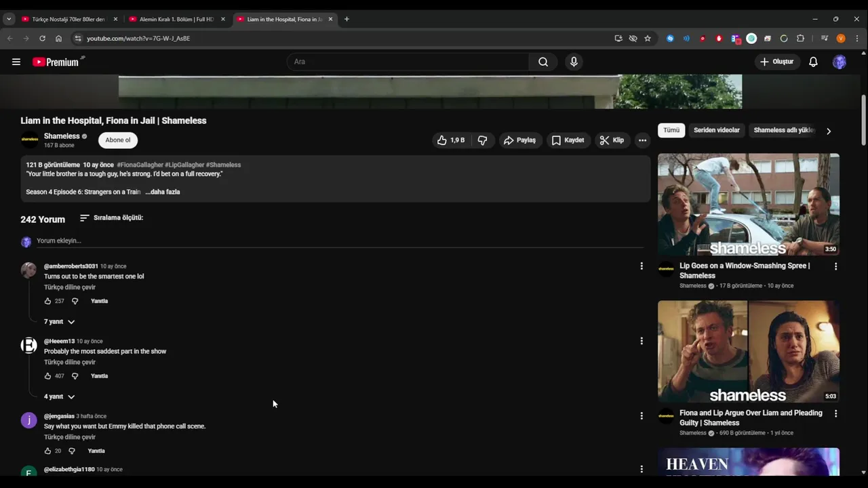Screen dimensions: 868x488
Task: Open the YouTube hamburger guide menu
Action: 16,62
